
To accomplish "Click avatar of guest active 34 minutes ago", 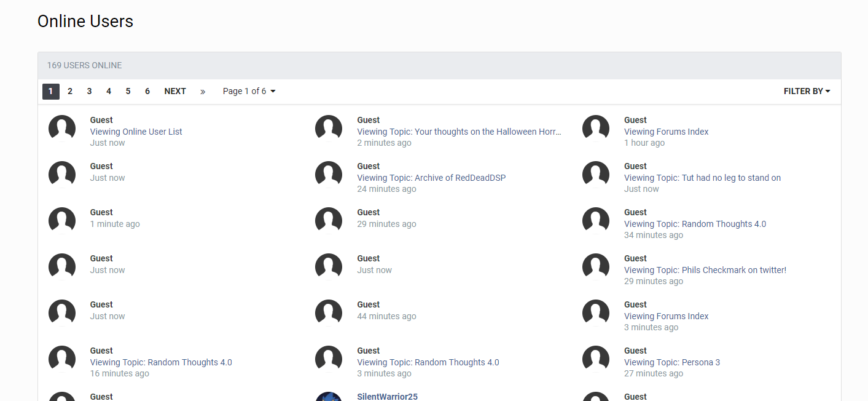I will (x=596, y=220).
